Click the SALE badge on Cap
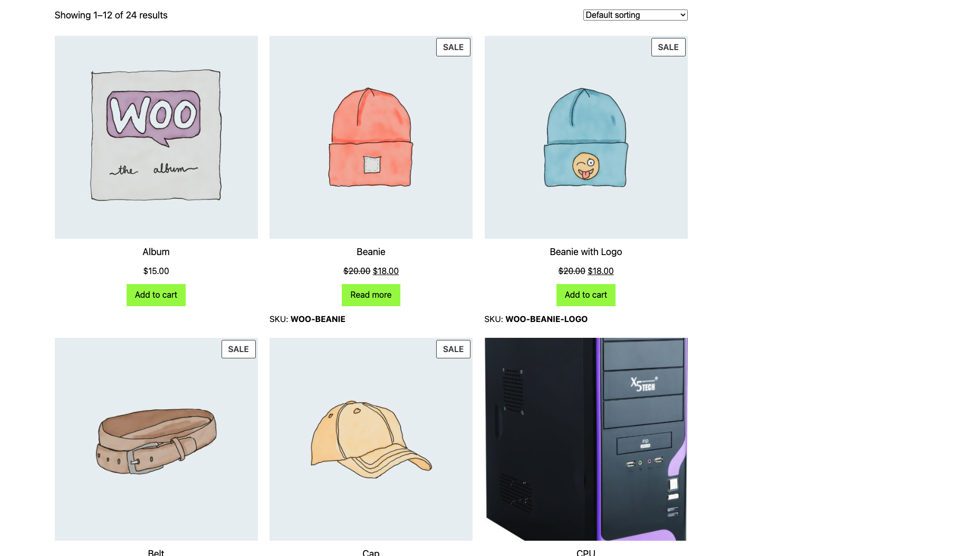The width and height of the screenshot is (980, 556). point(453,349)
